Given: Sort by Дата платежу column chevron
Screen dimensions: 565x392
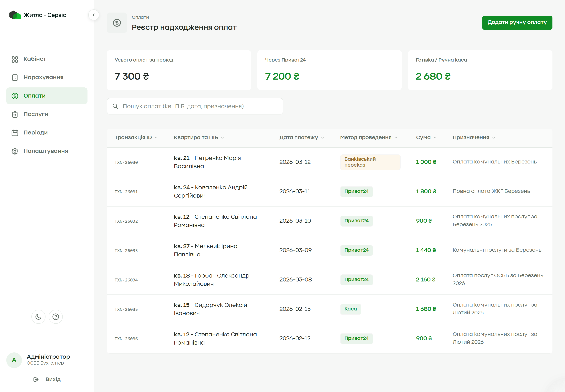Looking at the screenshot, I should coord(323,138).
